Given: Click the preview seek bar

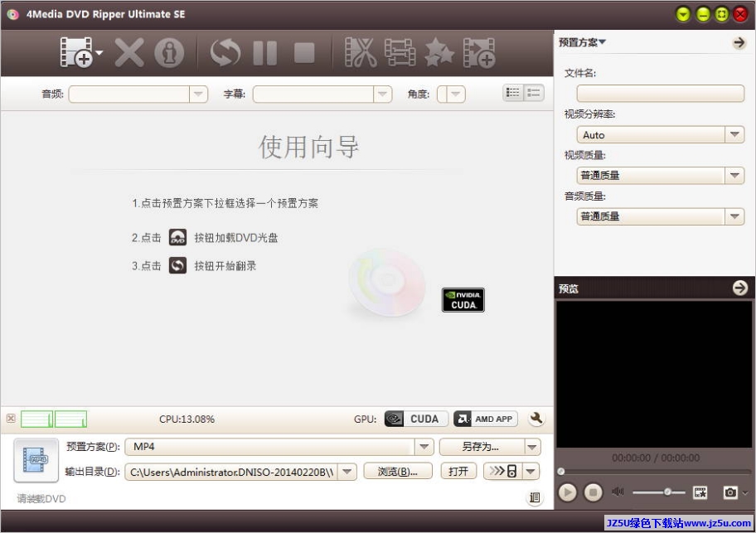Looking at the screenshot, I should pos(655,472).
